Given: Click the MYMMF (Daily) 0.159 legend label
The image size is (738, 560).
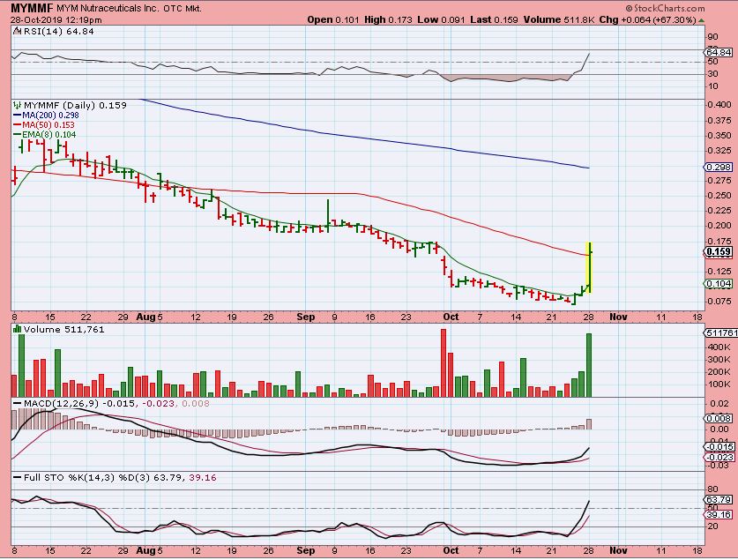Looking at the screenshot, I should pos(75,106).
